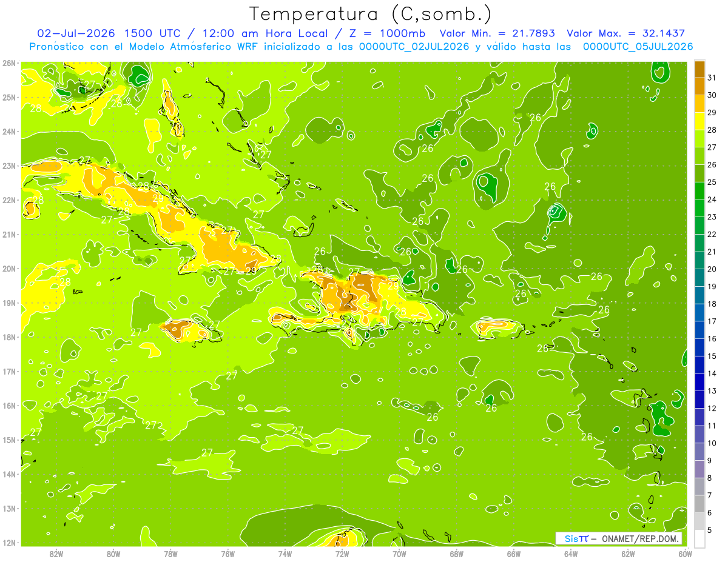728x562 pixels.
Task: Click the "64W" longitude axis label
Action: 570,554
